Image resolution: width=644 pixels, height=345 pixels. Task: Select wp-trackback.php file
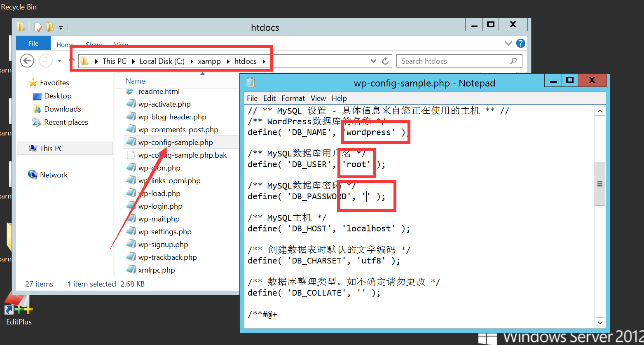(168, 257)
